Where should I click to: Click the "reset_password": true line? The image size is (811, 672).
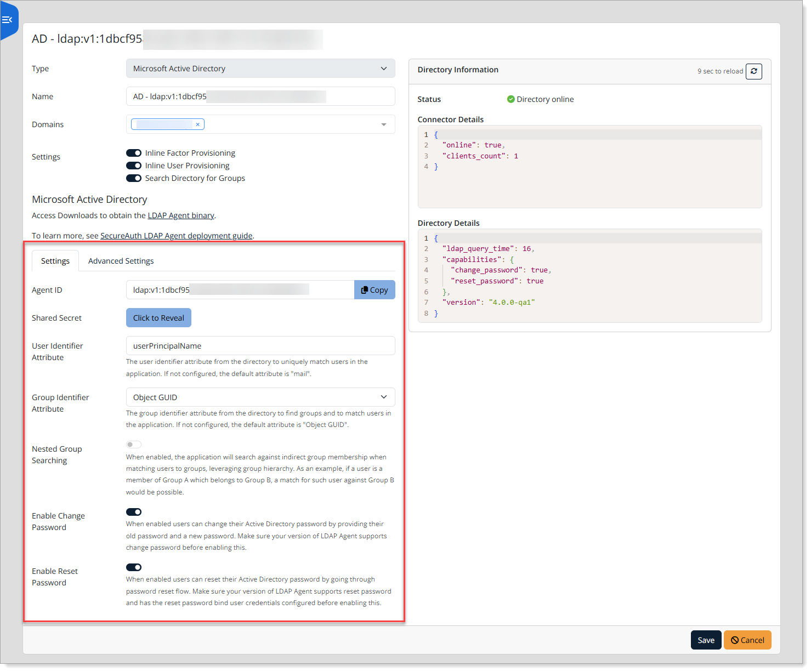(x=497, y=281)
